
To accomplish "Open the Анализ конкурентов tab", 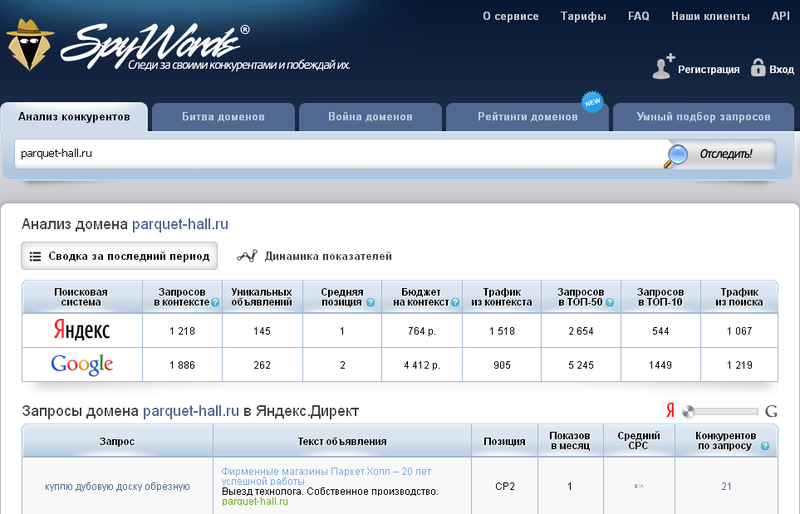I will (74, 117).
